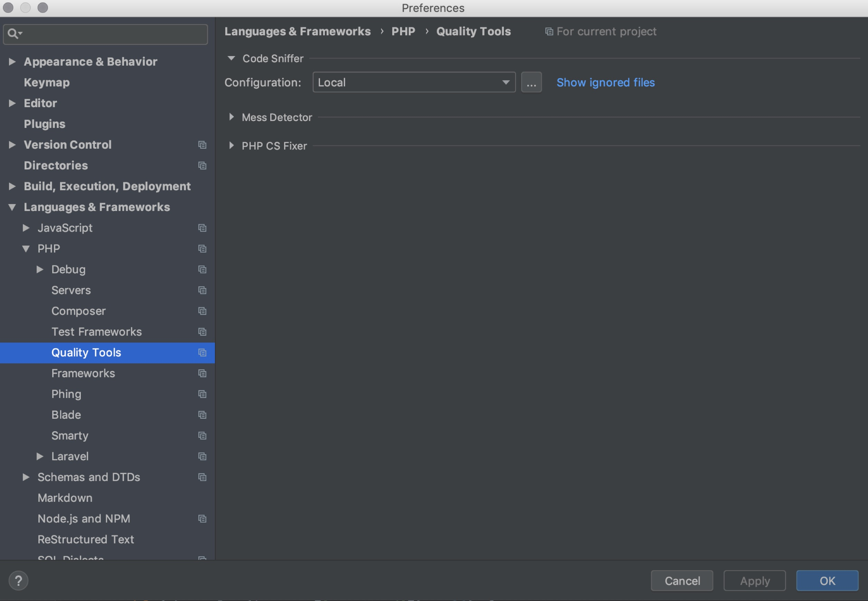Expand the PHP CS Fixer section

232,146
